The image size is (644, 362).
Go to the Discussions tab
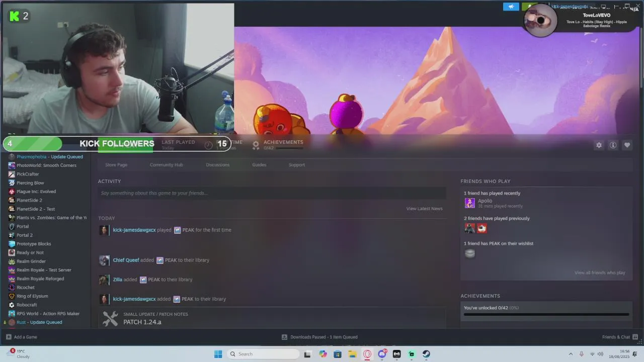(x=217, y=165)
